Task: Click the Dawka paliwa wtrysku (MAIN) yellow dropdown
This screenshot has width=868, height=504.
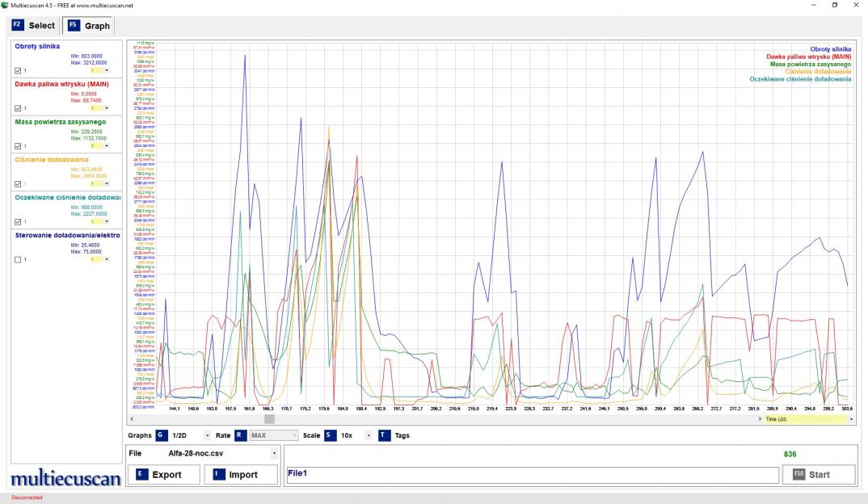Action: [100, 108]
